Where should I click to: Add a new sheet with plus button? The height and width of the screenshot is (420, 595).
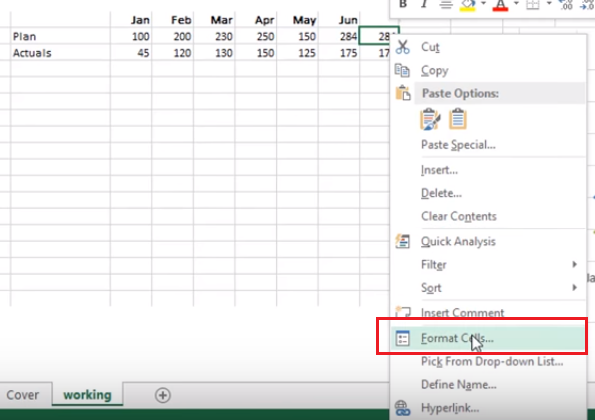[163, 395]
